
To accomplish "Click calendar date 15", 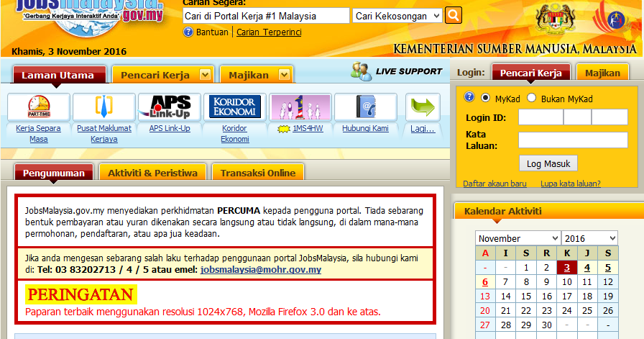I will [x=526, y=297].
